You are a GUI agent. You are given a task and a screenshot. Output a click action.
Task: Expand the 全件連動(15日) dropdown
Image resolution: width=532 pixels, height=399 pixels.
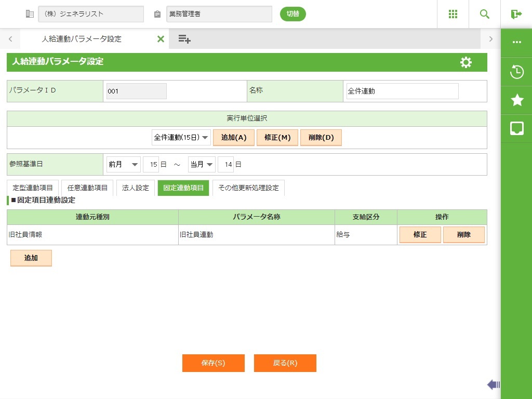[181, 138]
